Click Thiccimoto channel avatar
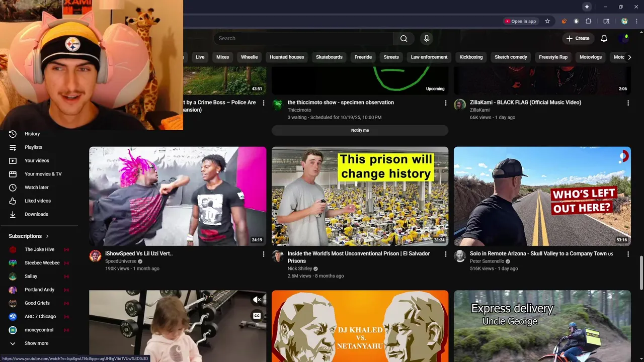Viewport: 644px width, 362px height. pyautogui.click(x=278, y=105)
